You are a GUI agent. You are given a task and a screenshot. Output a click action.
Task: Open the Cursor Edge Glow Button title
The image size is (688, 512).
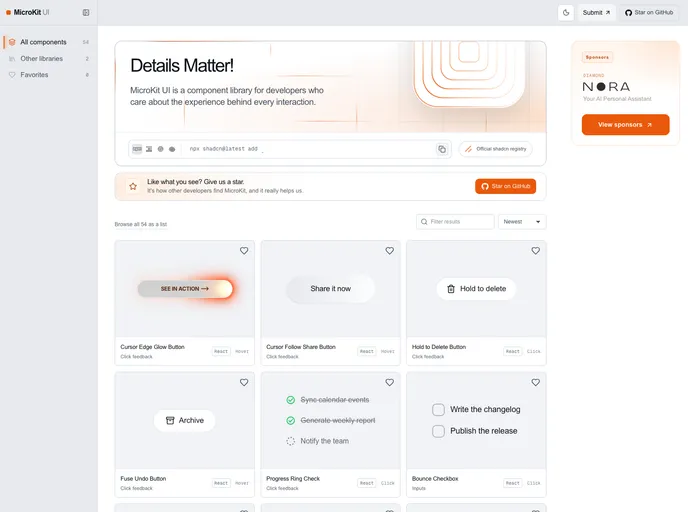(x=152, y=347)
